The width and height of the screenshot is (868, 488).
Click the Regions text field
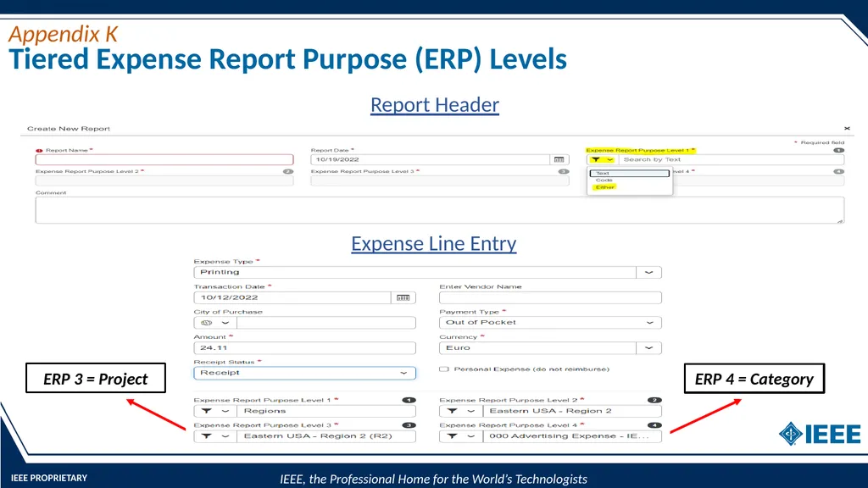coord(326,411)
